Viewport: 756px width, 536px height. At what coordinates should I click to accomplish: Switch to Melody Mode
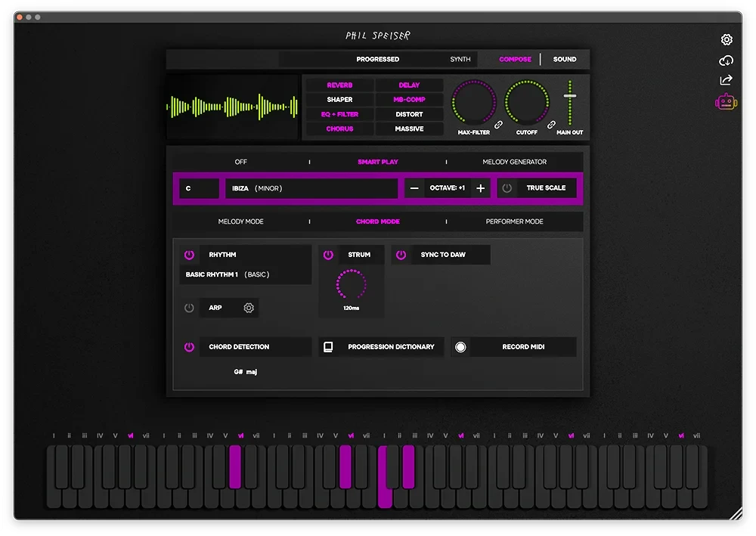(240, 222)
